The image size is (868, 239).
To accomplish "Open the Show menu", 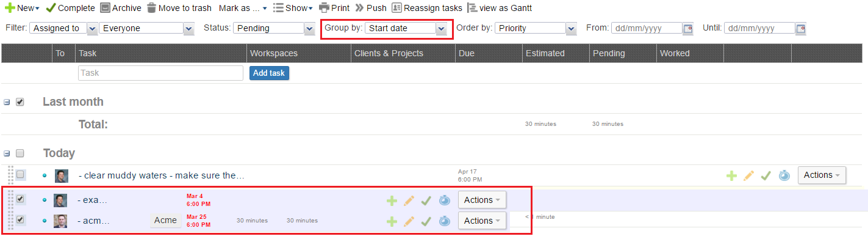I will click(x=293, y=8).
